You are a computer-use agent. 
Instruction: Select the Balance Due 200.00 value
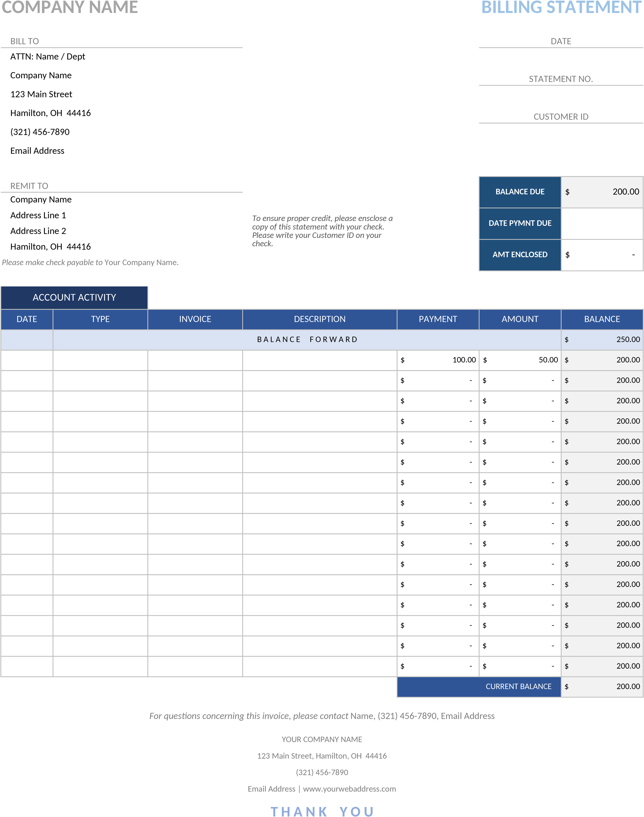(602, 192)
